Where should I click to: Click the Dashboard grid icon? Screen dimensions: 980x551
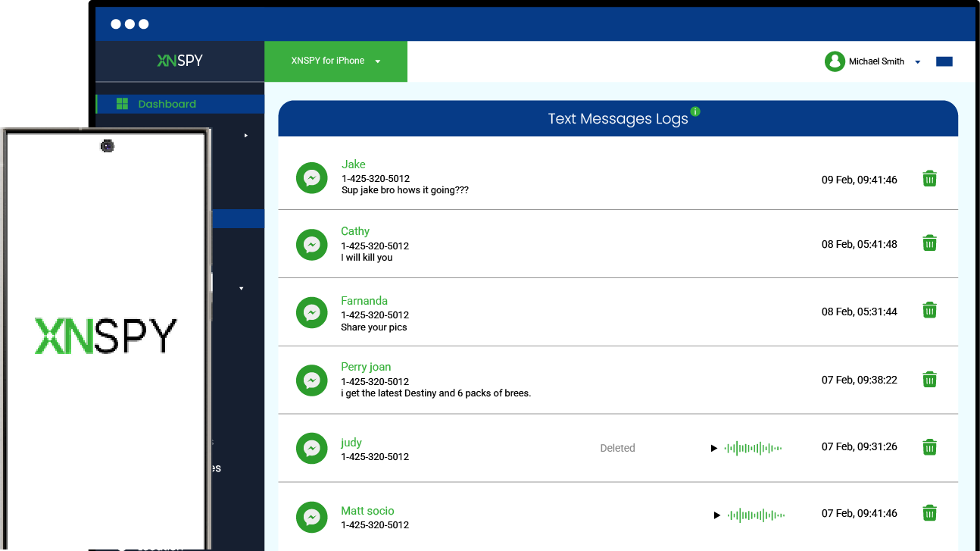pos(122,104)
